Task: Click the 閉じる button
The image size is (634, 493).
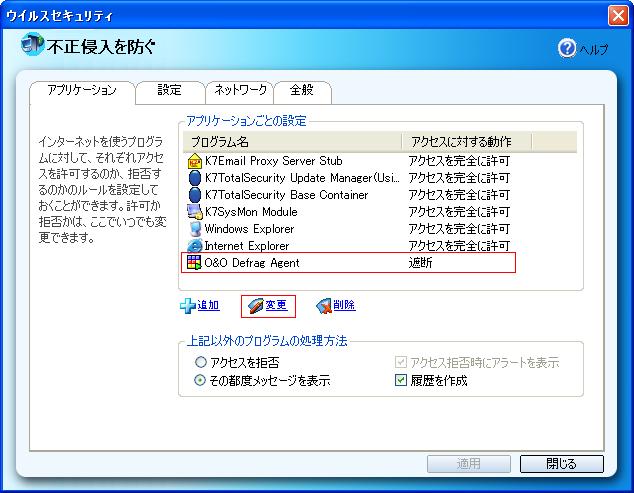Action: (562, 463)
